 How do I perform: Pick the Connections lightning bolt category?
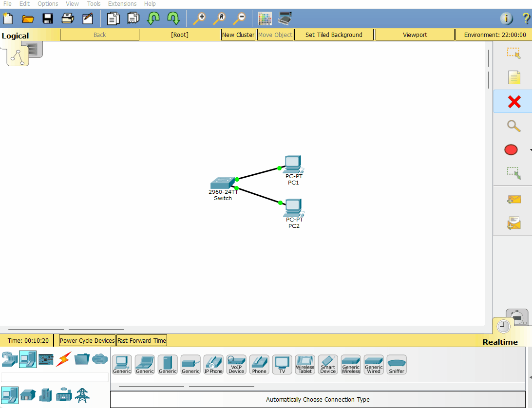(x=64, y=359)
